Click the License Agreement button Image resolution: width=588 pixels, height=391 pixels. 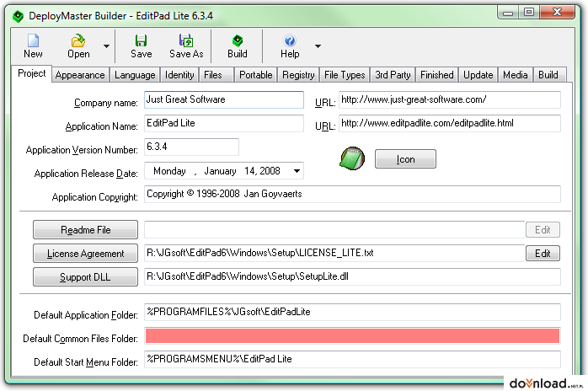click(85, 254)
